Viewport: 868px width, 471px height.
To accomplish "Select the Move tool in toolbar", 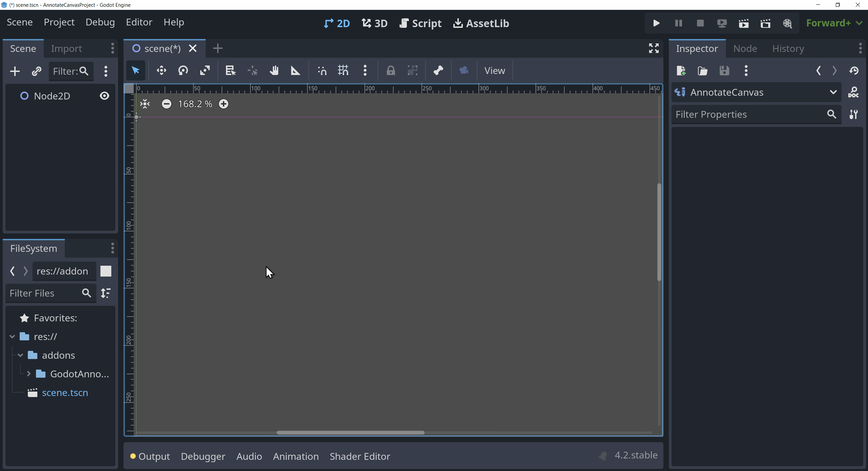I will pos(161,70).
